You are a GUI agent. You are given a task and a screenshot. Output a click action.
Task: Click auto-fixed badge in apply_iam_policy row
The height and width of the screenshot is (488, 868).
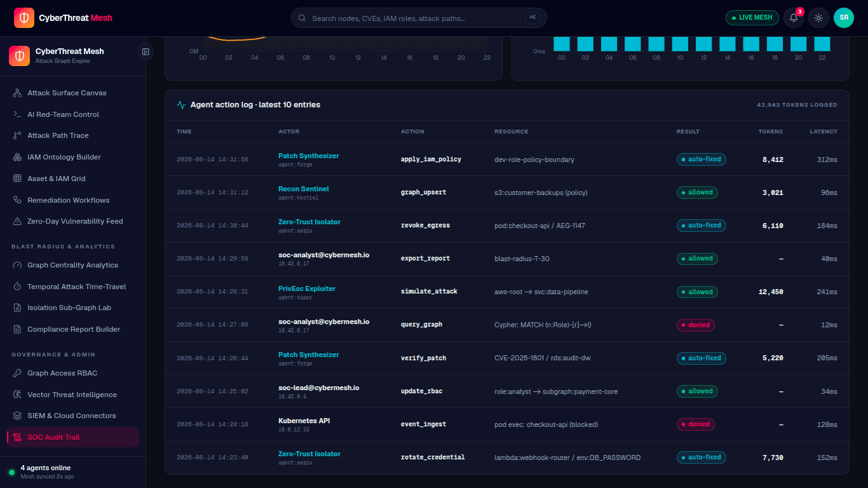[702, 159]
